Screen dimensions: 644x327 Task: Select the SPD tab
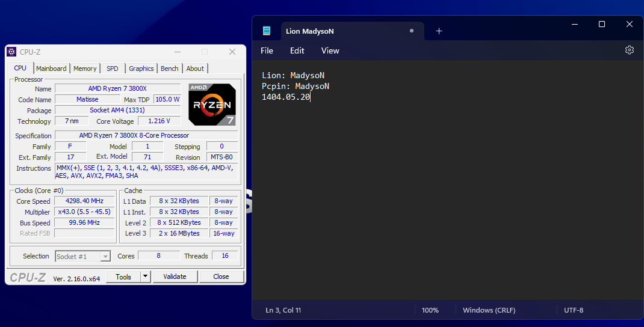click(x=112, y=69)
